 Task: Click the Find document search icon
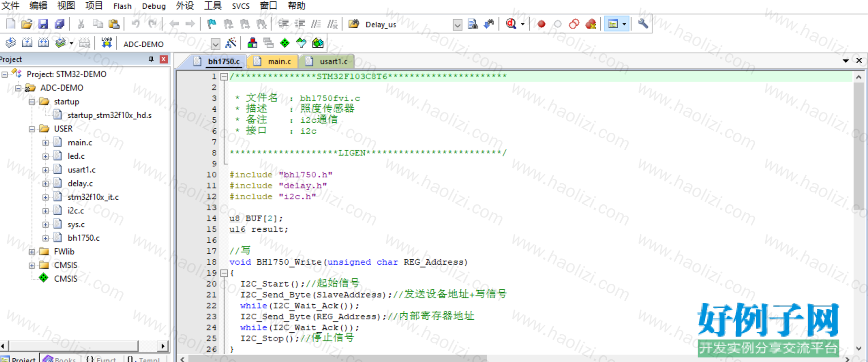(473, 24)
